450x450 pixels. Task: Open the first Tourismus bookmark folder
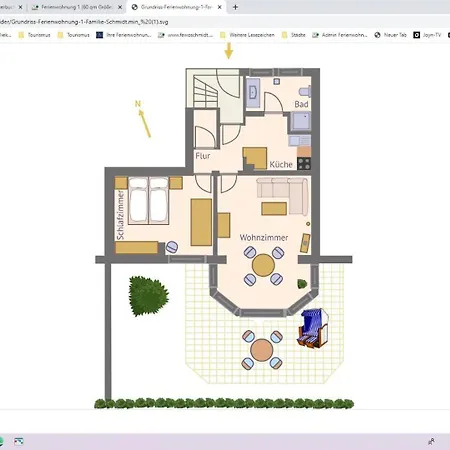tap(34, 35)
